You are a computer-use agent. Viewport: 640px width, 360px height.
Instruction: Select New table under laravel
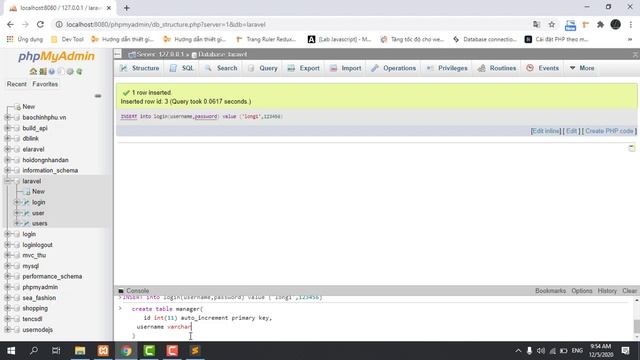point(38,192)
